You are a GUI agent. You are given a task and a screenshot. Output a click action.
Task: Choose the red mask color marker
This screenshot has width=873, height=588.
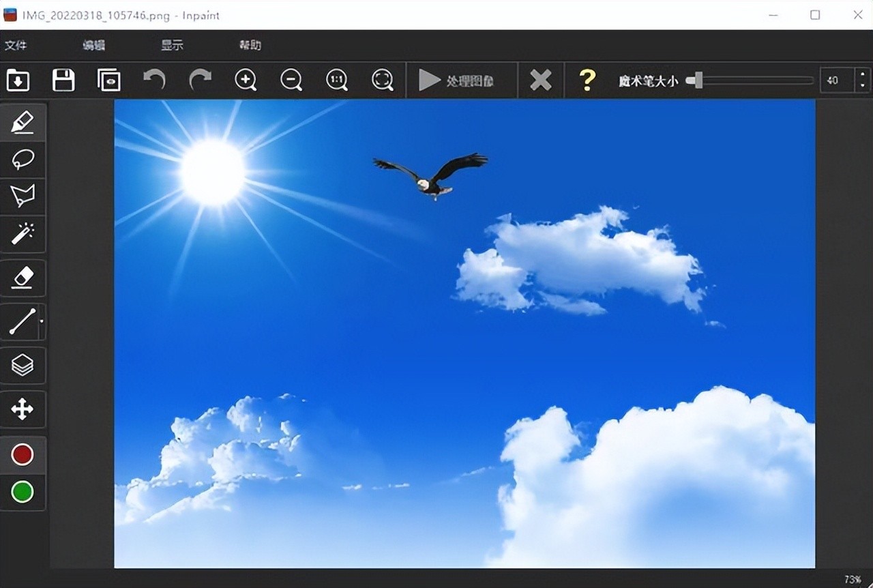point(23,454)
